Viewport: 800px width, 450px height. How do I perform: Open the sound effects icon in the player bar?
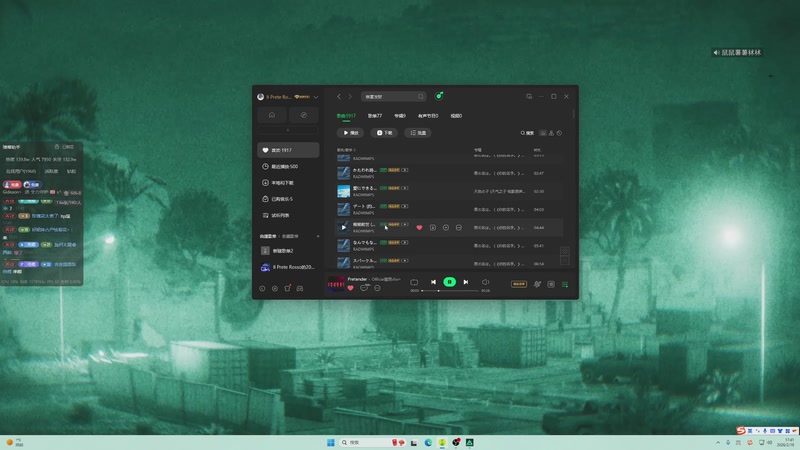click(x=537, y=284)
